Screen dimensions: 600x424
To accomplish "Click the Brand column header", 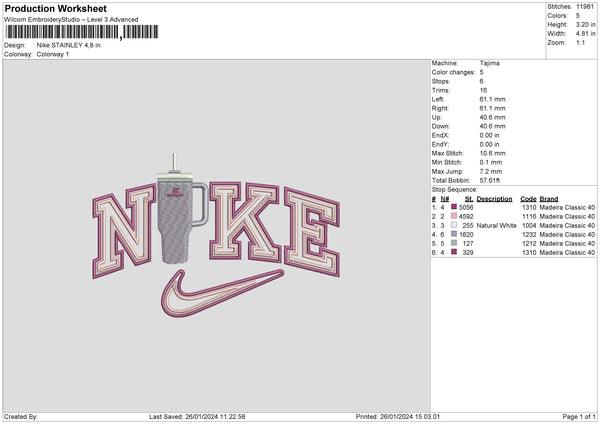I will (549, 199).
